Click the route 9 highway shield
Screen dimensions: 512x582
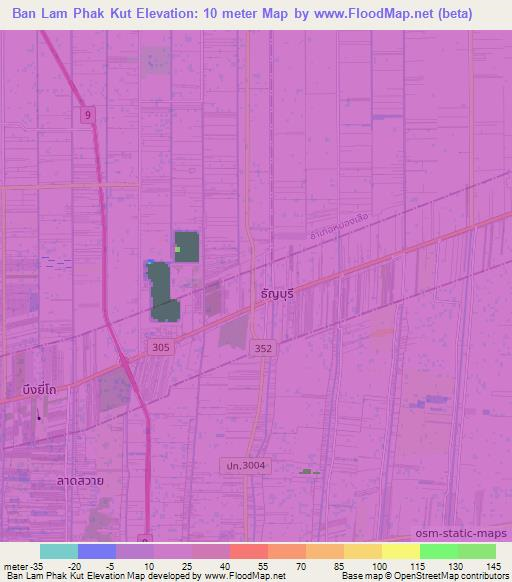[x=88, y=115]
